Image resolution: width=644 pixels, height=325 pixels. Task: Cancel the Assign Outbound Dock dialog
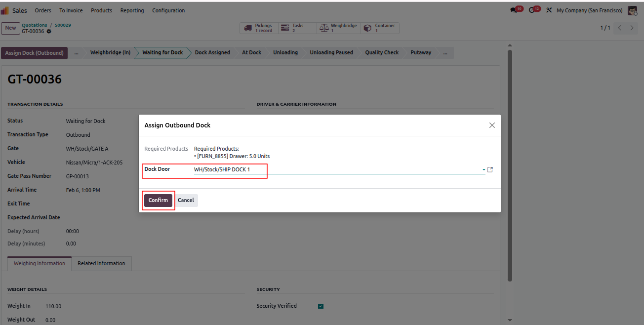pos(186,200)
